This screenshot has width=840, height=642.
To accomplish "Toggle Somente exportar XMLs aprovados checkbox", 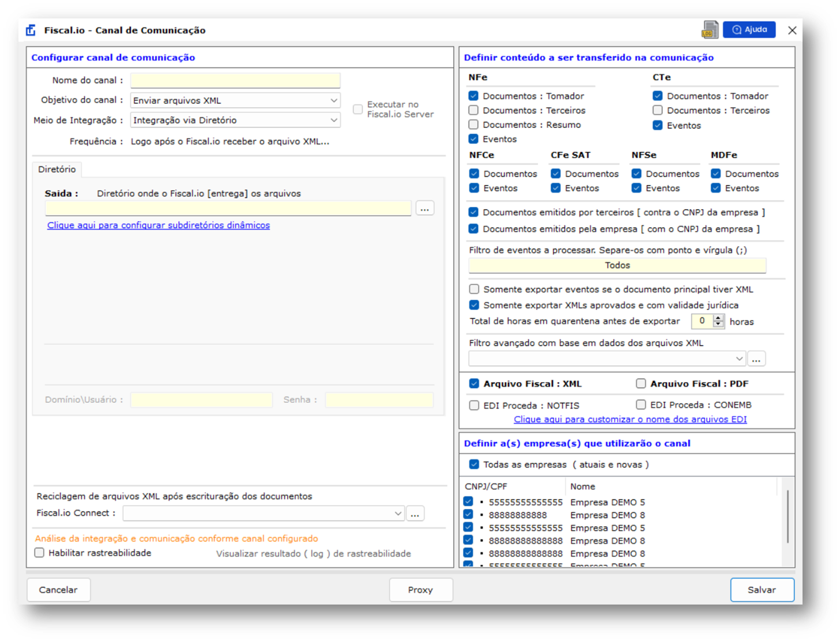I will [x=474, y=305].
